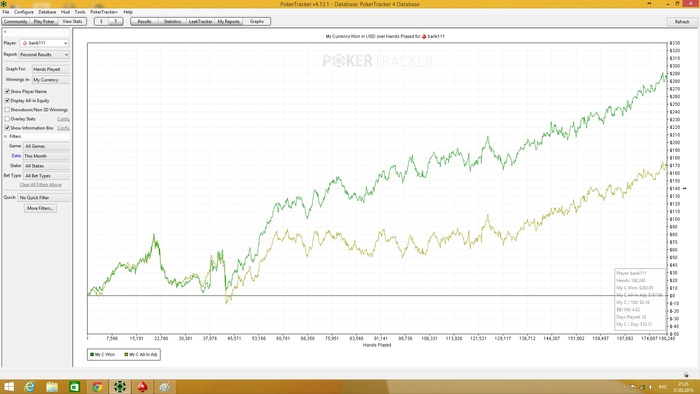Click the keyboard language indicator in tray
Image resolution: width=700 pixels, height=394 pixels.
(663, 387)
